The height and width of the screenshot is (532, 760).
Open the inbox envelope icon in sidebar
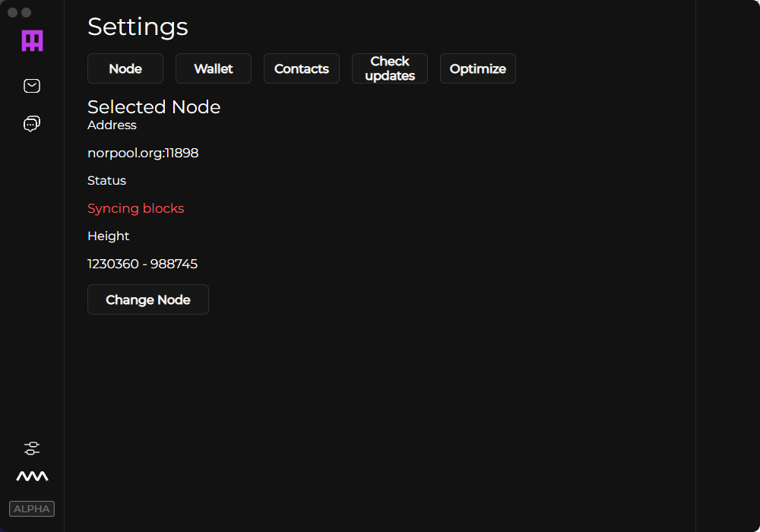click(x=32, y=86)
